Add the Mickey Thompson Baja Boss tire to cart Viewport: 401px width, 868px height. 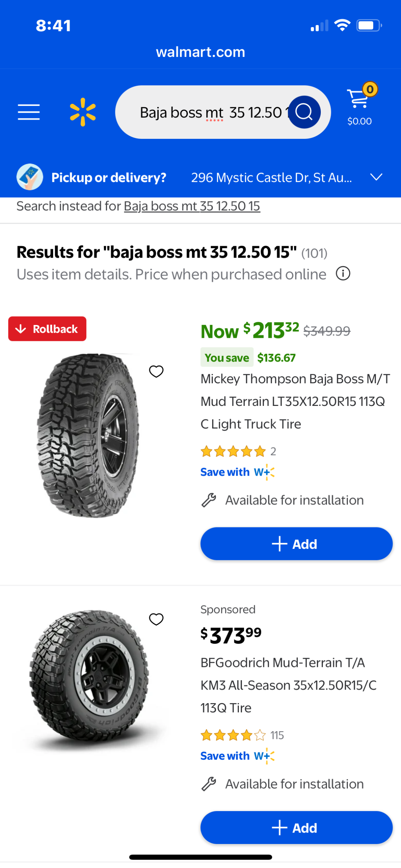tap(296, 544)
